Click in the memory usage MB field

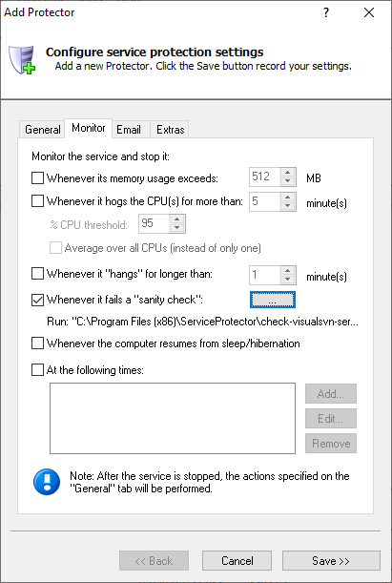tap(265, 177)
